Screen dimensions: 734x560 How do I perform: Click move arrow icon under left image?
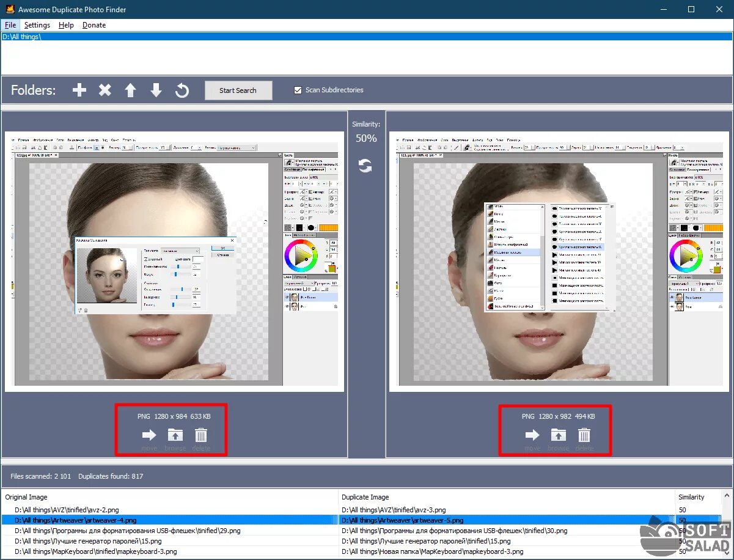click(x=149, y=435)
